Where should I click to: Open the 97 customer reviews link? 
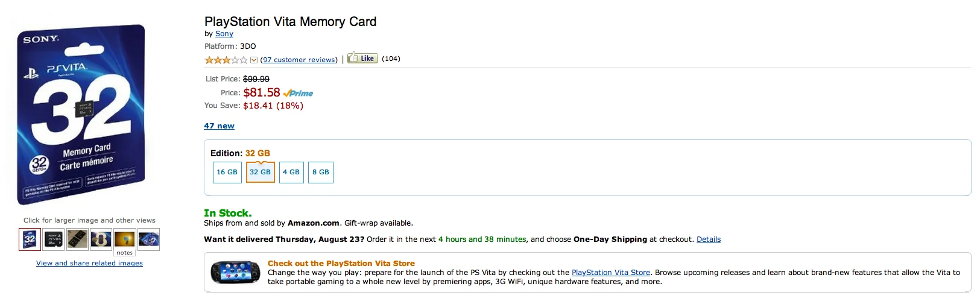(x=299, y=60)
